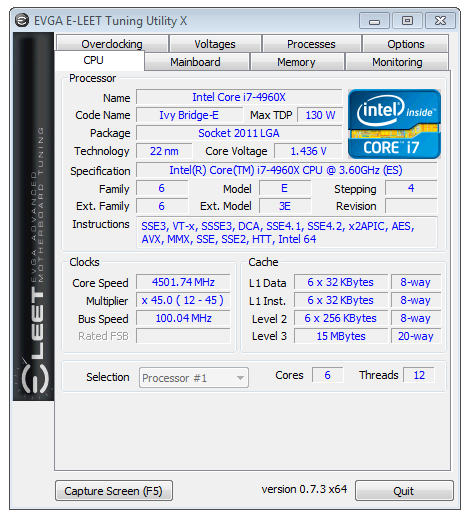Click the L1 Data value 6 x 32 KBytes

[x=341, y=282]
